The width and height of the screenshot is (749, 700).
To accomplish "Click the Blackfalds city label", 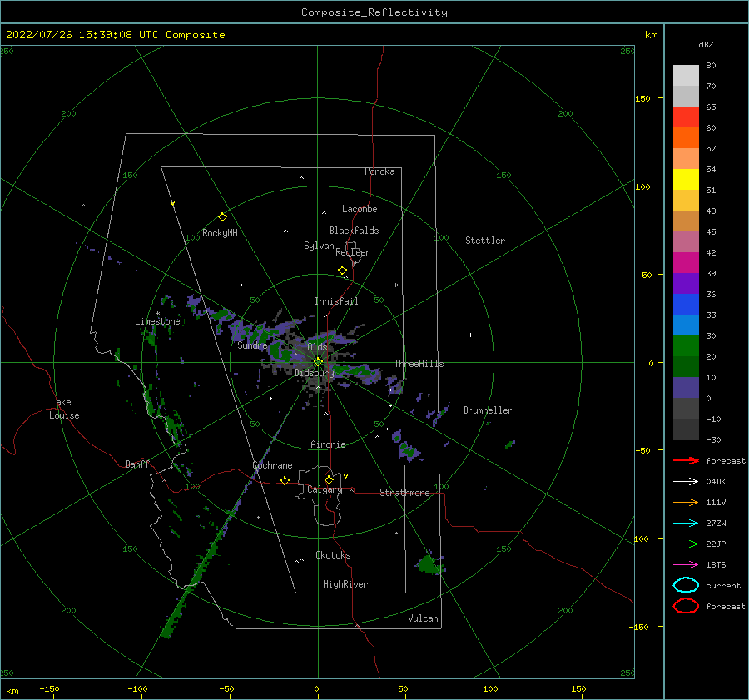I will [x=354, y=231].
